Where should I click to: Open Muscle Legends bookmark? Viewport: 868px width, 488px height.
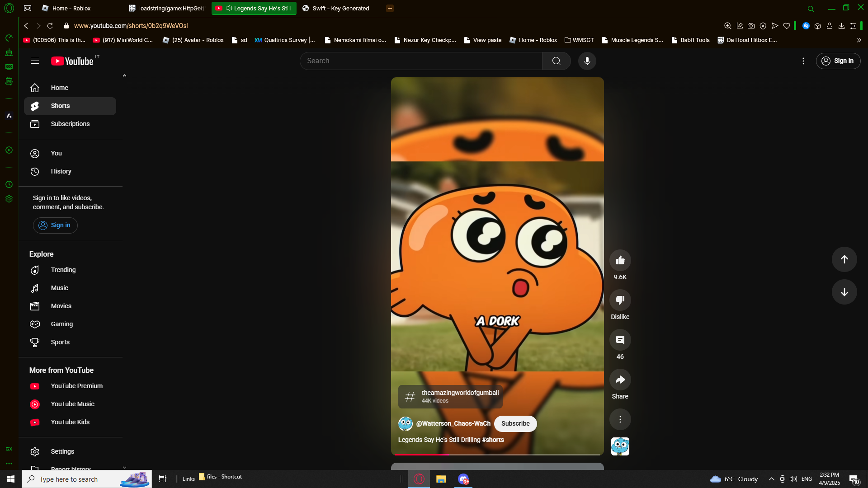pos(632,40)
